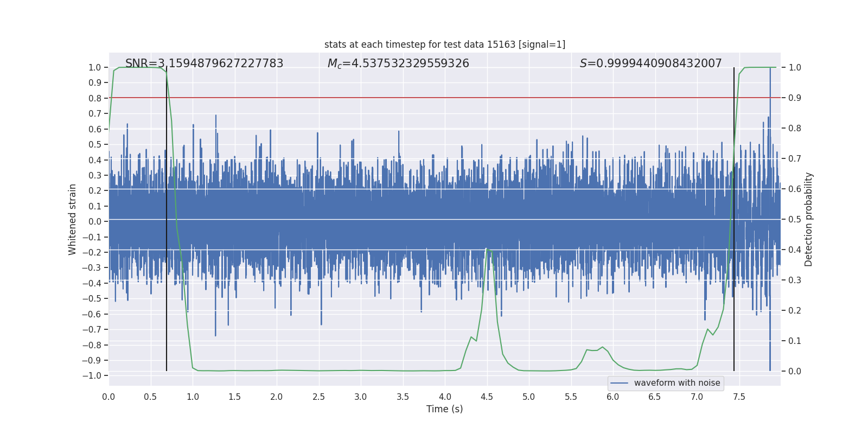Viewport: 868px width, 434px height.
Task: Click the left y-axis tick label −0.5
Action: tap(94, 298)
